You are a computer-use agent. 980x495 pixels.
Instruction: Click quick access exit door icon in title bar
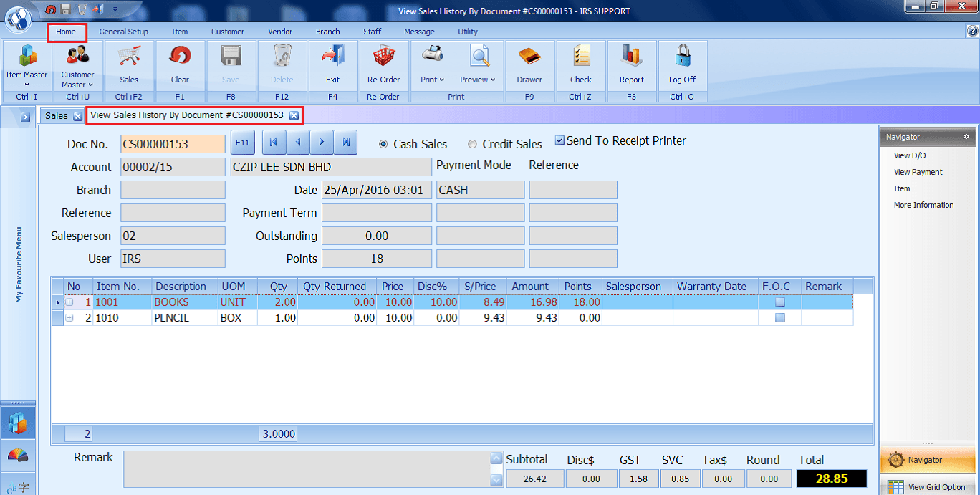(98, 9)
